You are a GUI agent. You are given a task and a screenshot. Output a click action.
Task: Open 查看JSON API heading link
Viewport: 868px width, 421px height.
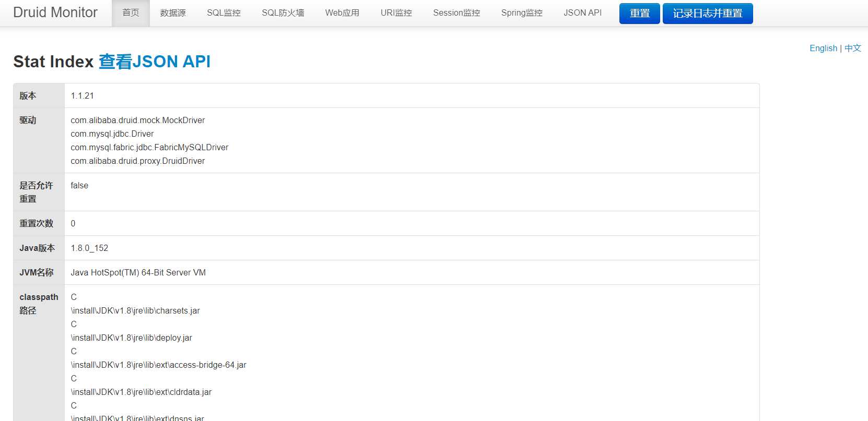point(155,62)
